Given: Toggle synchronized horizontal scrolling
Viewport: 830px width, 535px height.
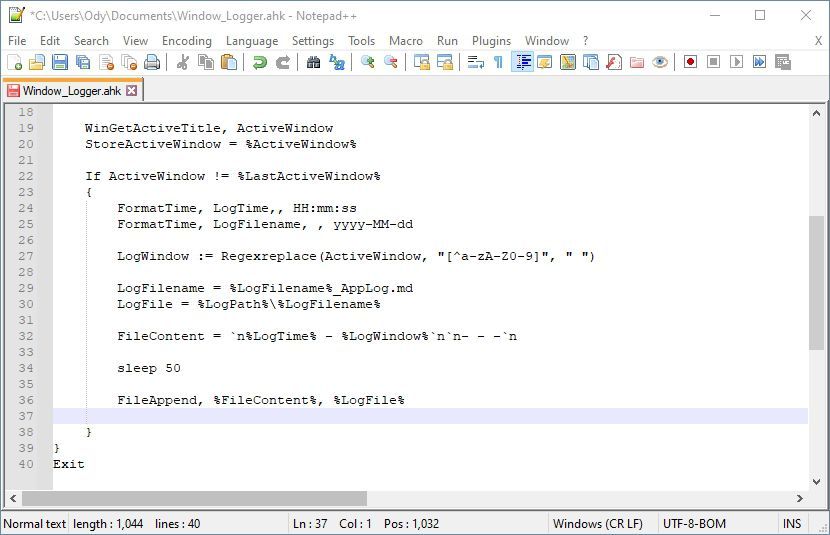Looking at the screenshot, I should point(445,62).
